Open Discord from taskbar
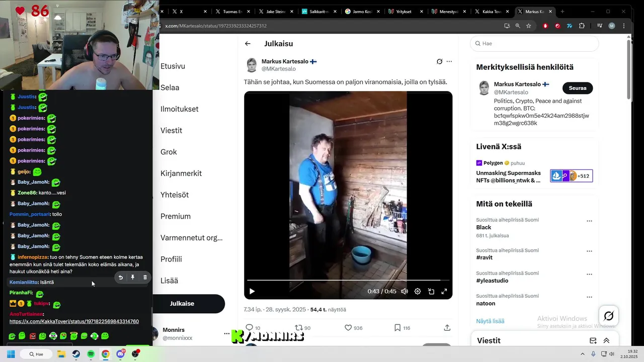This screenshot has width=644, height=362. [120, 354]
